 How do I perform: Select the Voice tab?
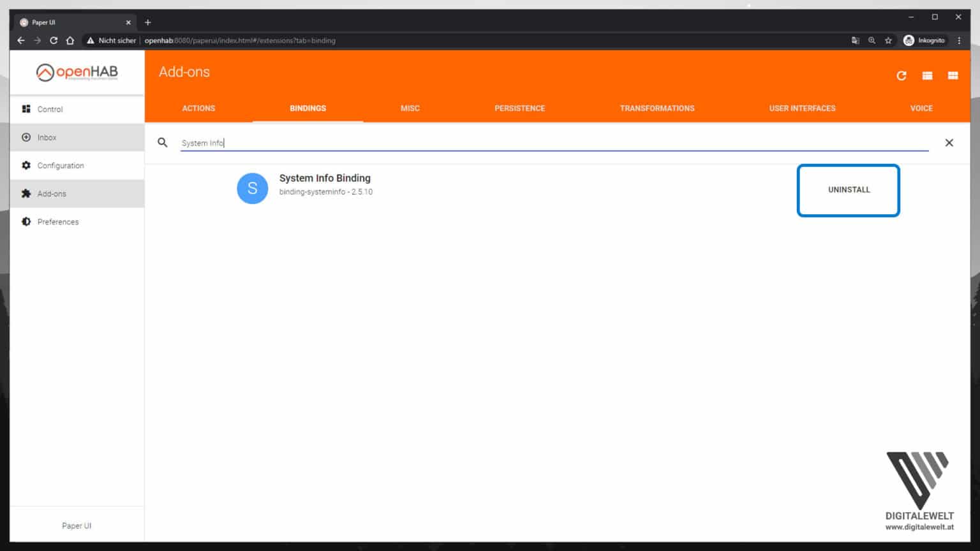click(921, 108)
